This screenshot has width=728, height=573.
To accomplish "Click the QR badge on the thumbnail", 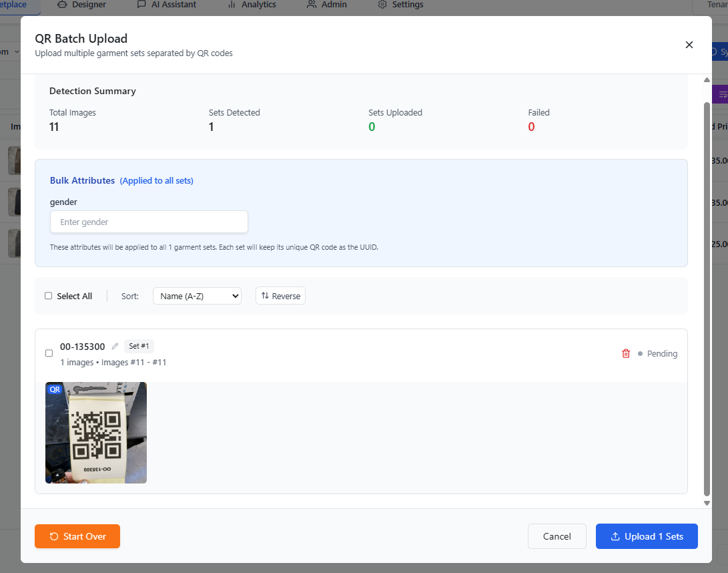I will point(55,389).
